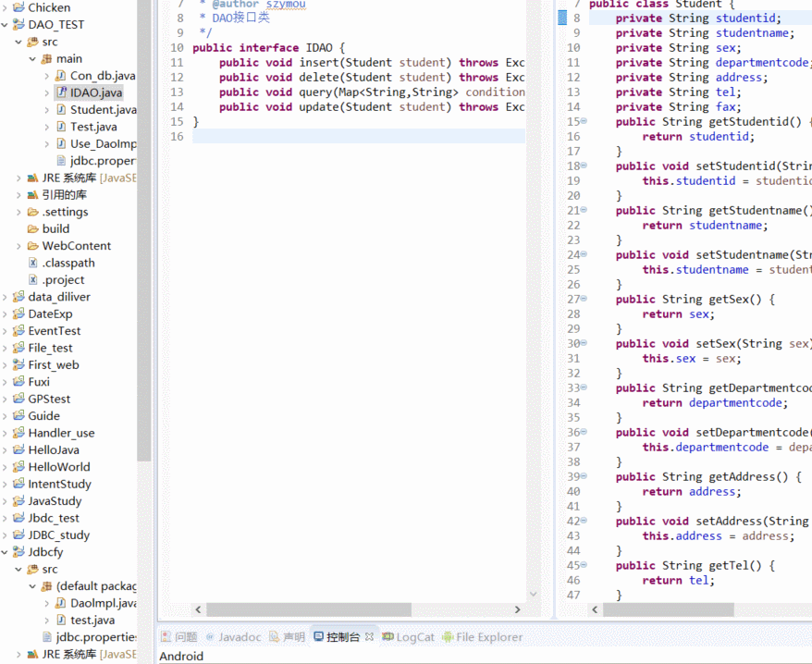Click the EventTest project icon
This screenshot has height=664, width=812.
(18, 331)
